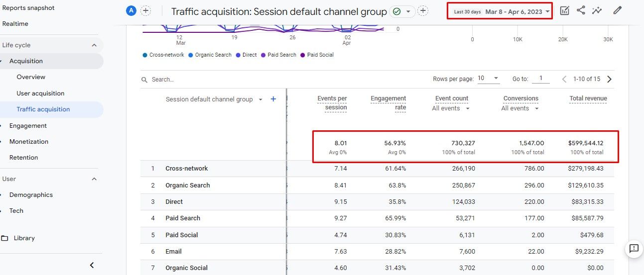
Task: Click the Share this report icon
Action: (581, 10)
